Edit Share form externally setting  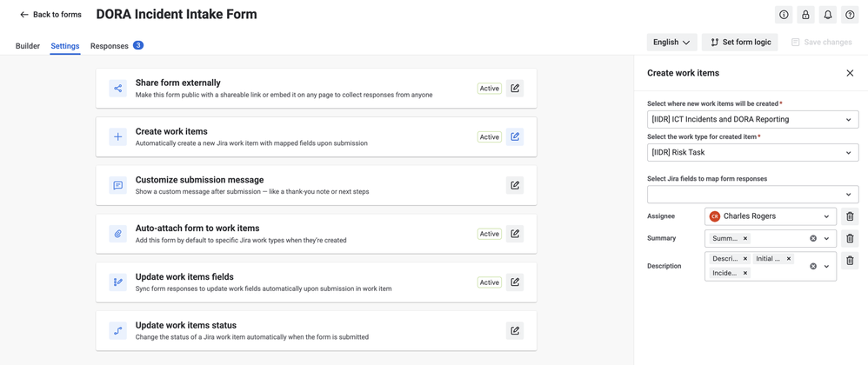click(x=515, y=88)
